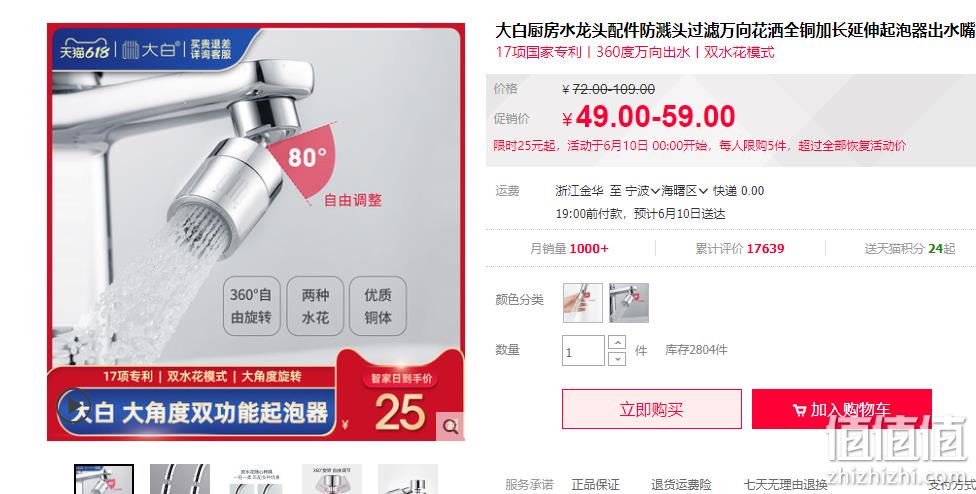The image size is (976, 494).
Task: Select the second thumbnail with metal hoses
Action: point(180,479)
